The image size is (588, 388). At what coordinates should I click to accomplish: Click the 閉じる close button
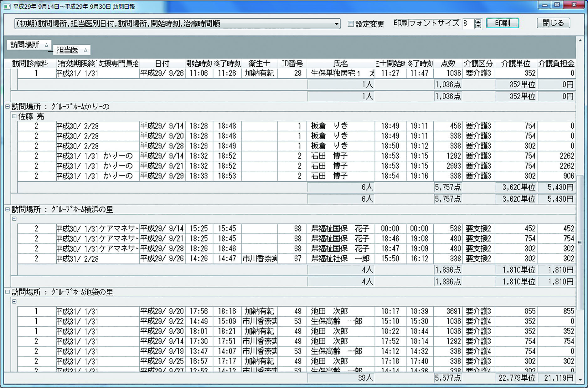553,23
